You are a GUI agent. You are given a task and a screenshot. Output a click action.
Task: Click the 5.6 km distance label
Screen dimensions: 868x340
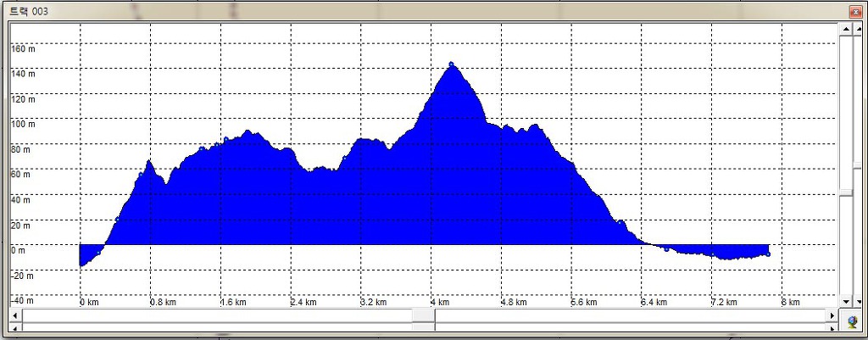coord(584,303)
